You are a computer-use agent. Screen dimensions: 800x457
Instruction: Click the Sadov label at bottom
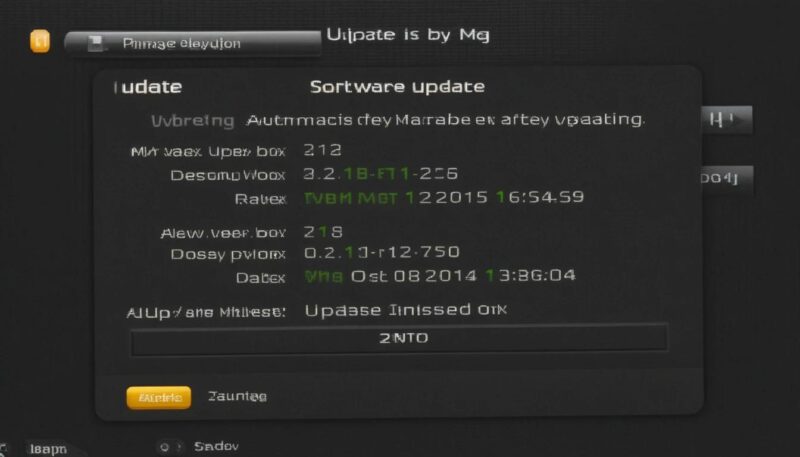click(x=216, y=446)
